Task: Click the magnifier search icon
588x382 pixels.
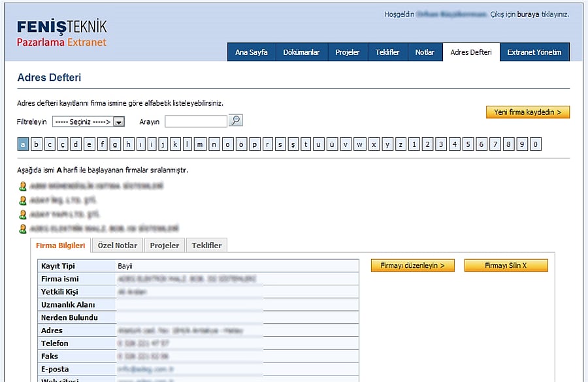Action: (x=235, y=120)
